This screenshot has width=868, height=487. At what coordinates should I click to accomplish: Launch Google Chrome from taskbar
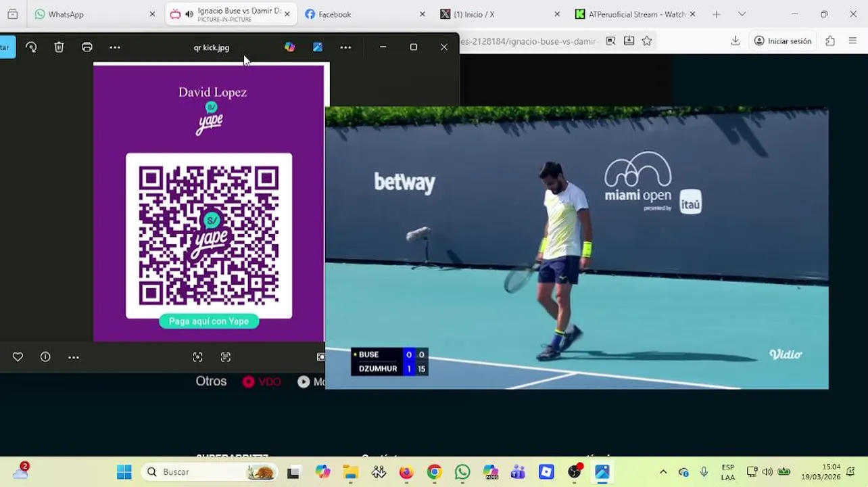pyautogui.click(x=434, y=472)
